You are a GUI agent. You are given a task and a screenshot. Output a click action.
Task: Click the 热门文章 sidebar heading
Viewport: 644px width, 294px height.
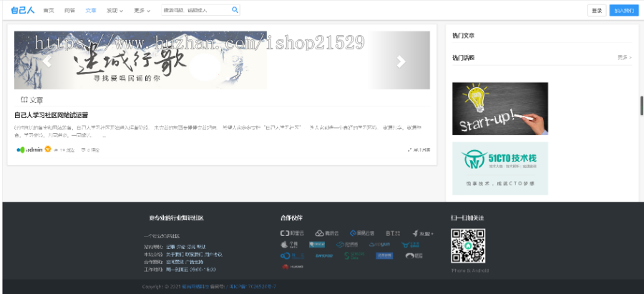(x=463, y=36)
